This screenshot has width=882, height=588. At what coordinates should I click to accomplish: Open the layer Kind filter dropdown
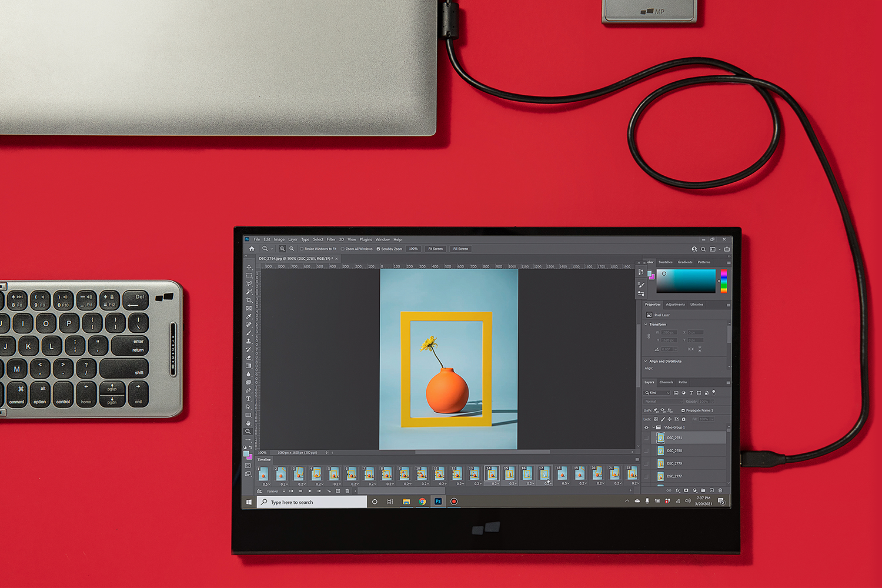[x=657, y=393]
